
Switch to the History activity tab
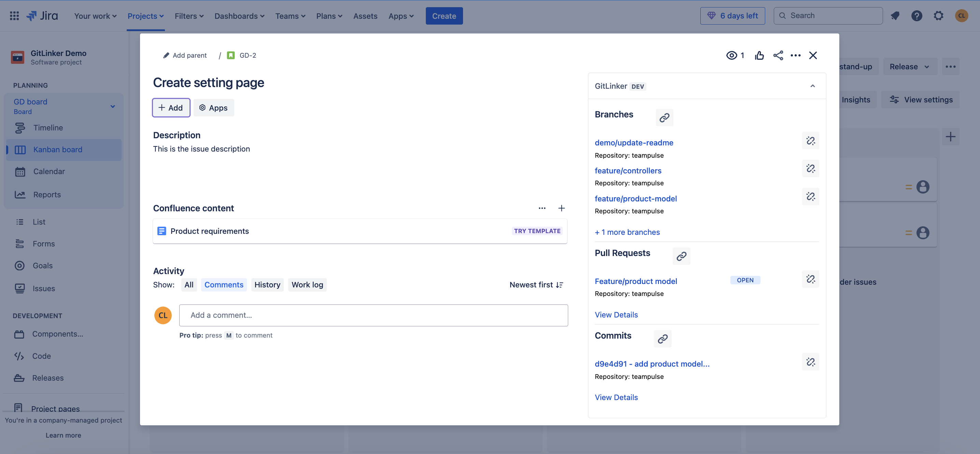click(x=267, y=284)
